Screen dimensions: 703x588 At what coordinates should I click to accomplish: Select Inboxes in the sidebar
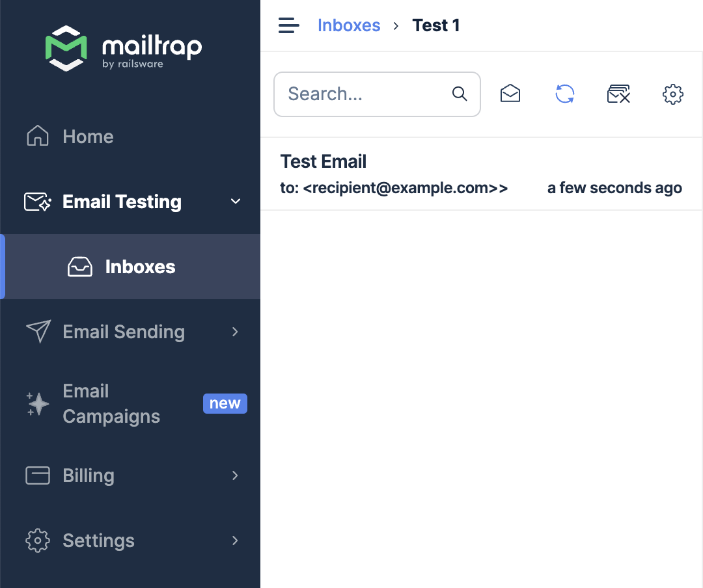pyautogui.click(x=140, y=267)
